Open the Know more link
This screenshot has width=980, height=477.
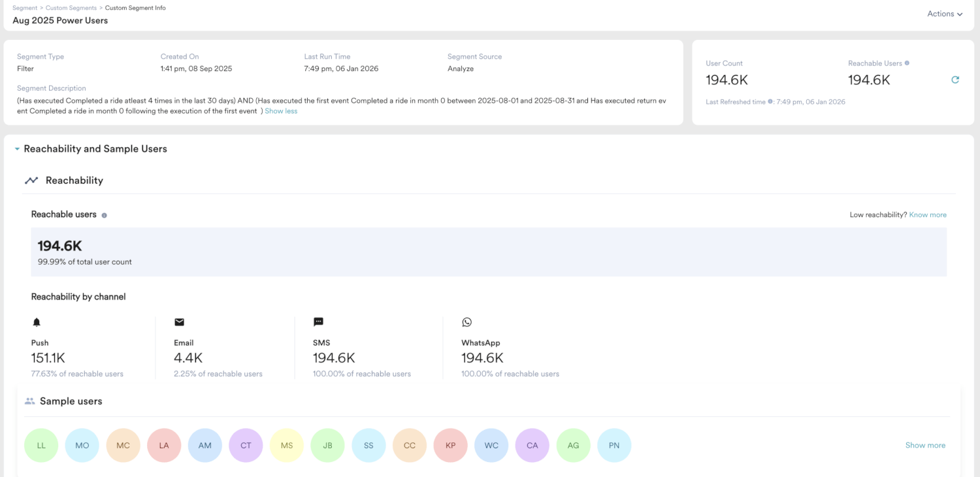(x=928, y=215)
